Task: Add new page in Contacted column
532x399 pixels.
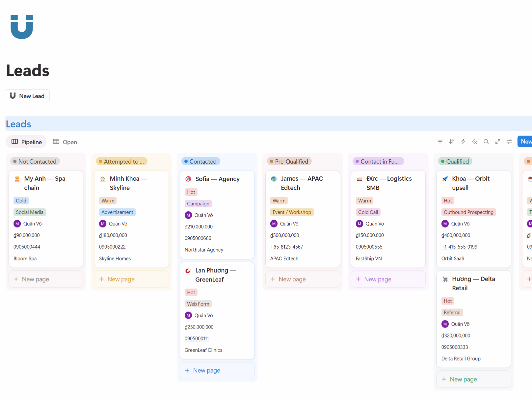Action: click(x=217, y=371)
